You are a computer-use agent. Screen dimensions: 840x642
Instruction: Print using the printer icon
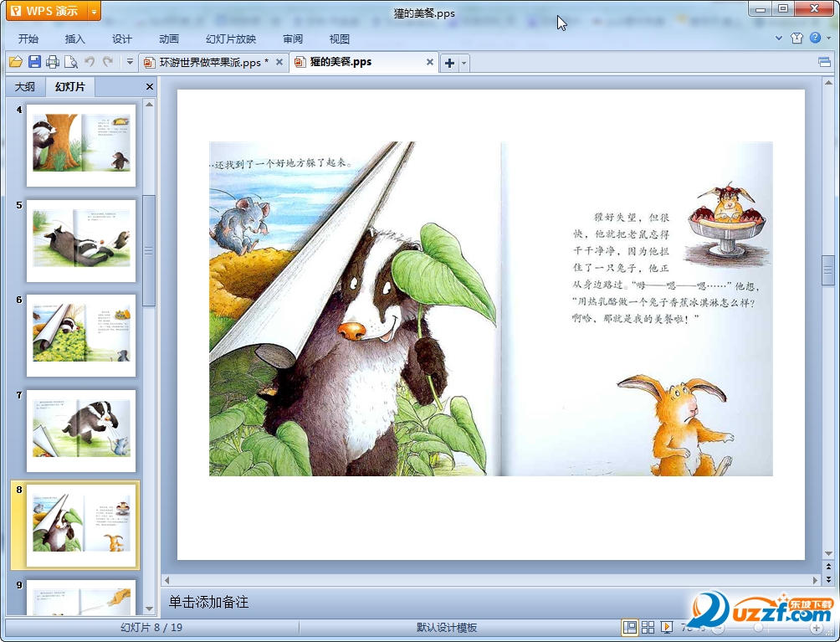pos(53,62)
